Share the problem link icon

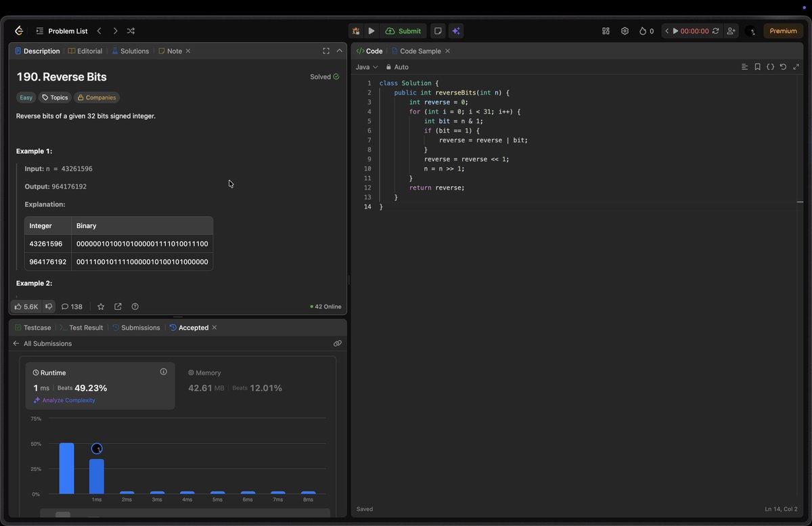coord(118,307)
